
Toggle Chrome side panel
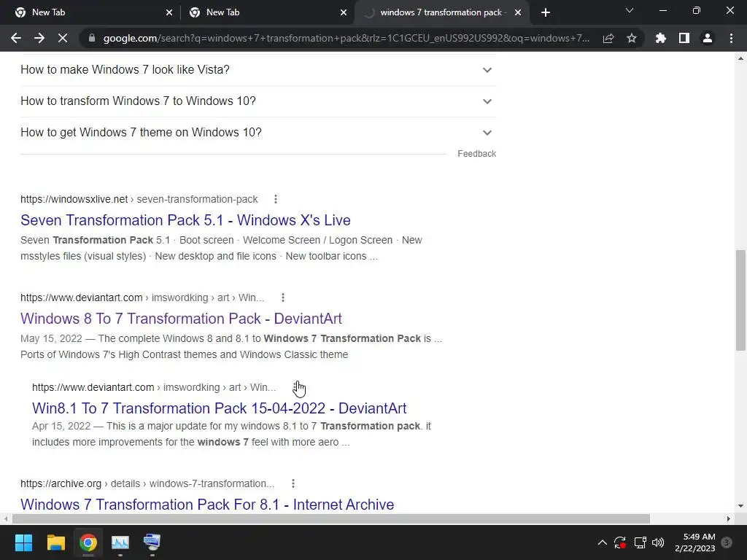pyautogui.click(x=684, y=38)
